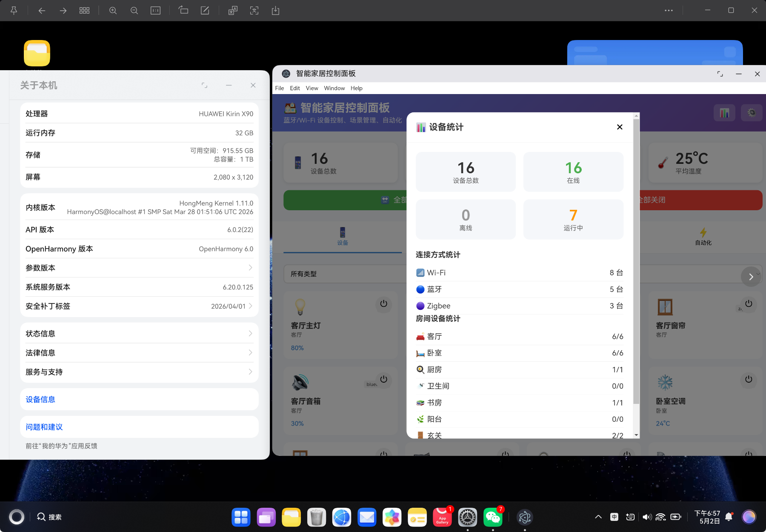This screenshot has height=532, width=766.
Task: Rotate the image with the rotate icon
Action: 183,10
